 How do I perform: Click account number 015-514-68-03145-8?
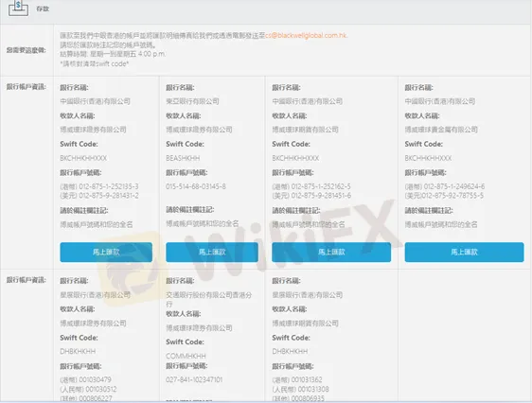[x=196, y=186]
